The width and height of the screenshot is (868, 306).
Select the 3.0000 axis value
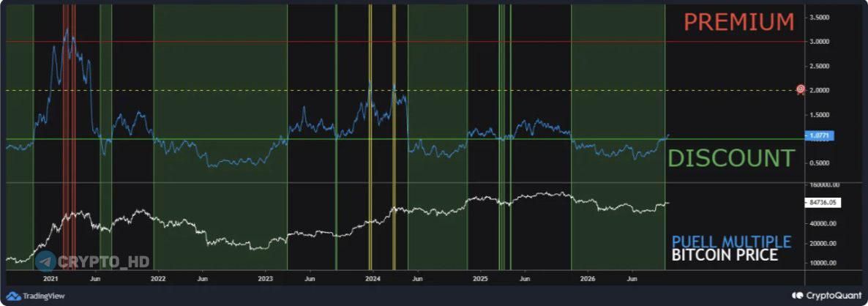click(x=820, y=42)
